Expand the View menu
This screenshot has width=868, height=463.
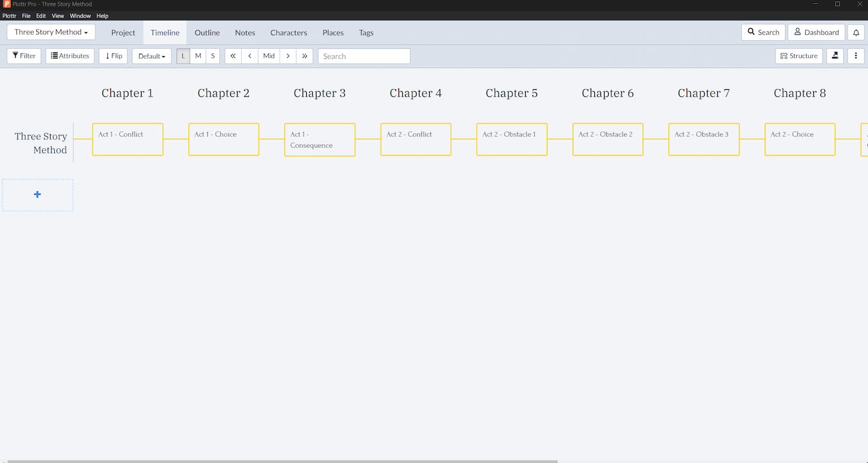(58, 16)
